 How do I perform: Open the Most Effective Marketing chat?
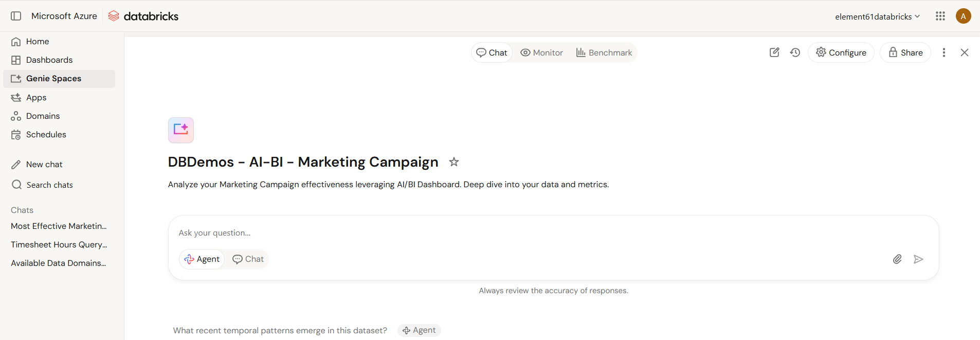tap(59, 226)
